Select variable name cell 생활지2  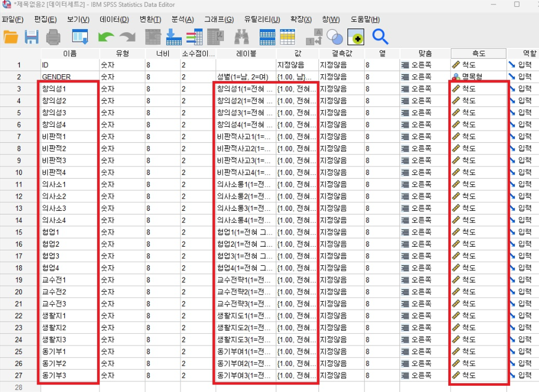70,328
